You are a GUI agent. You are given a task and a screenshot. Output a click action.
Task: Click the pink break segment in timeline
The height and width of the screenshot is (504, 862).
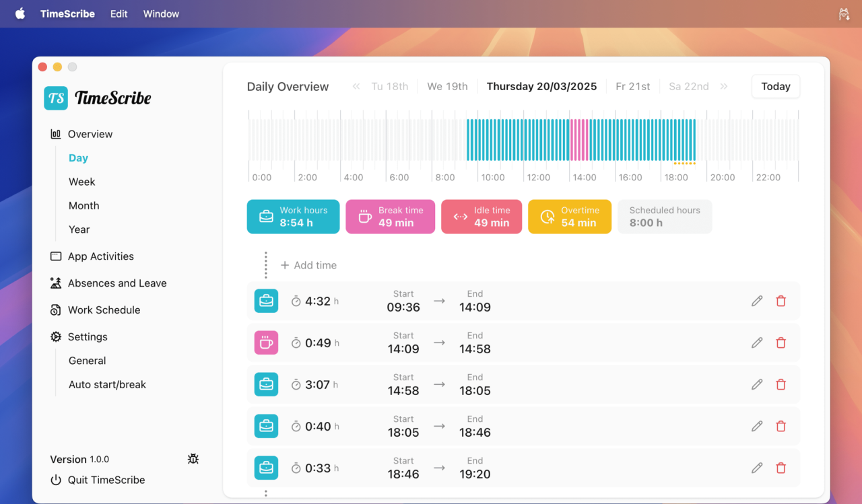pyautogui.click(x=578, y=139)
